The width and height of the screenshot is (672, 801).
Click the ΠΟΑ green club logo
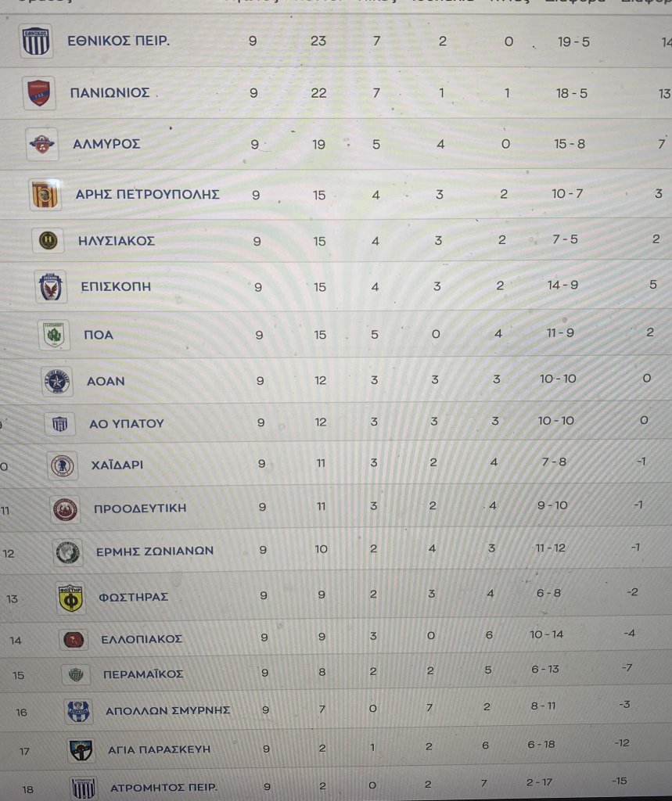click(55, 335)
